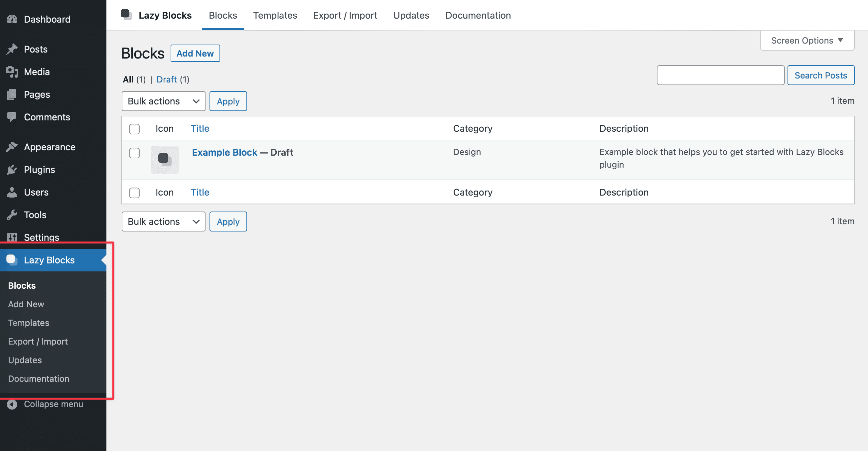868x451 pixels.
Task: Open Media library via its icon
Action: [12, 72]
